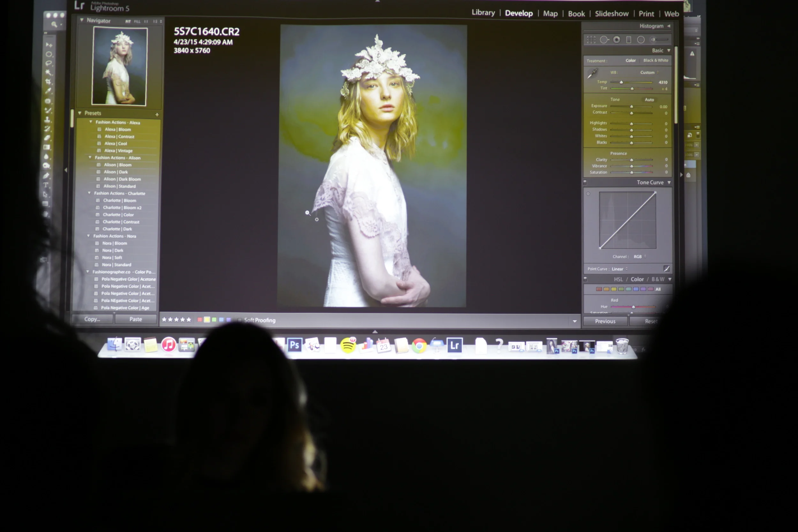Click the Exposure slider handle
Image resolution: width=798 pixels, height=532 pixels.
point(631,107)
